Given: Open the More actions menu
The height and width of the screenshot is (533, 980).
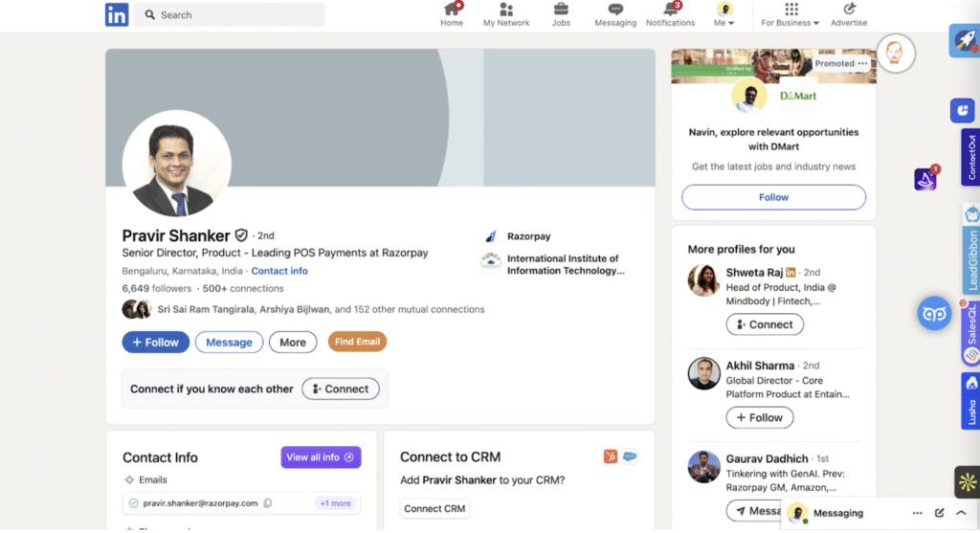Looking at the screenshot, I should [293, 342].
